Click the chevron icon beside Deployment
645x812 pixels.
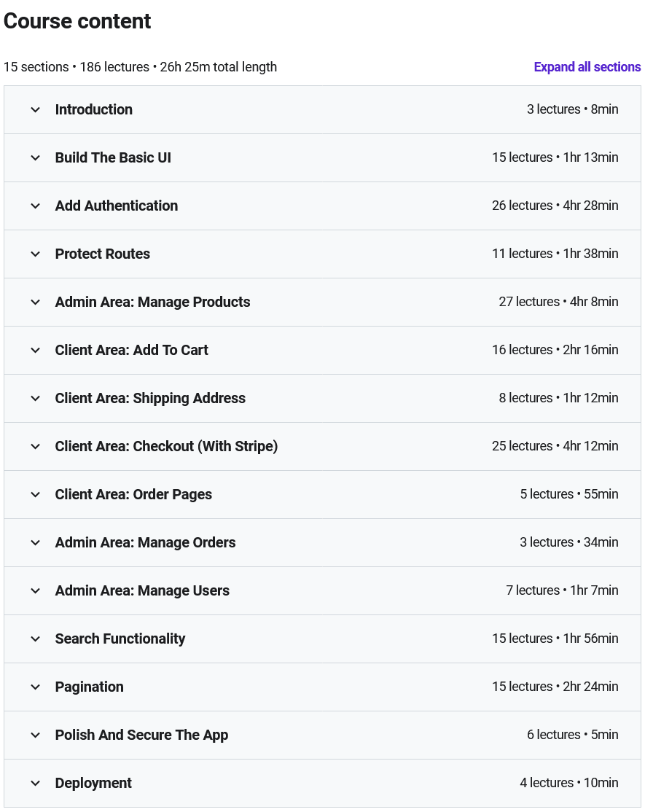point(35,783)
